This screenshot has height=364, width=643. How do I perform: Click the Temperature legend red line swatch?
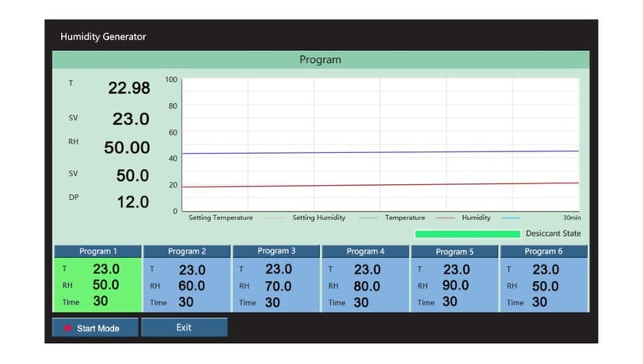(445, 218)
